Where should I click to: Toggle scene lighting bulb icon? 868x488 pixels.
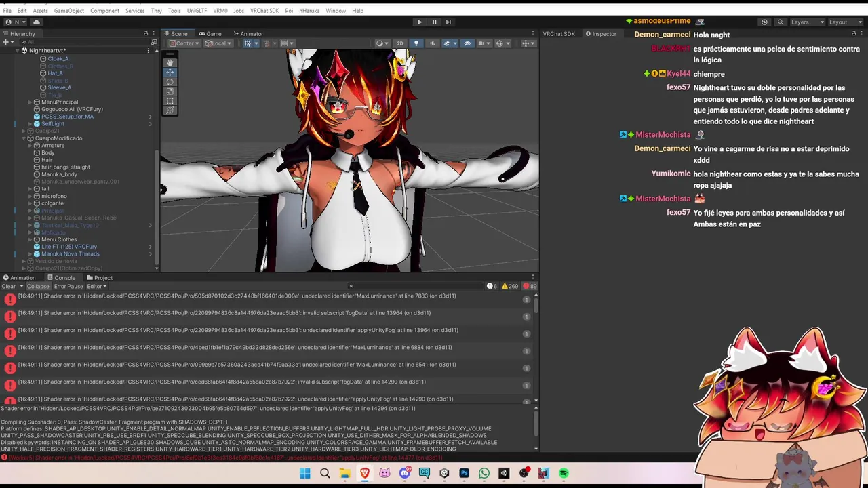416,43
